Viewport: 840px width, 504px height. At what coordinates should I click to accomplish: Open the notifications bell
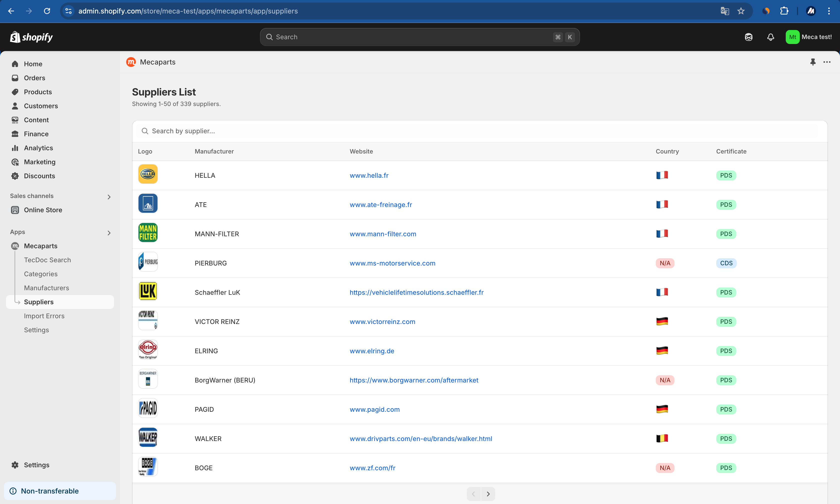[x=771, y=37]
